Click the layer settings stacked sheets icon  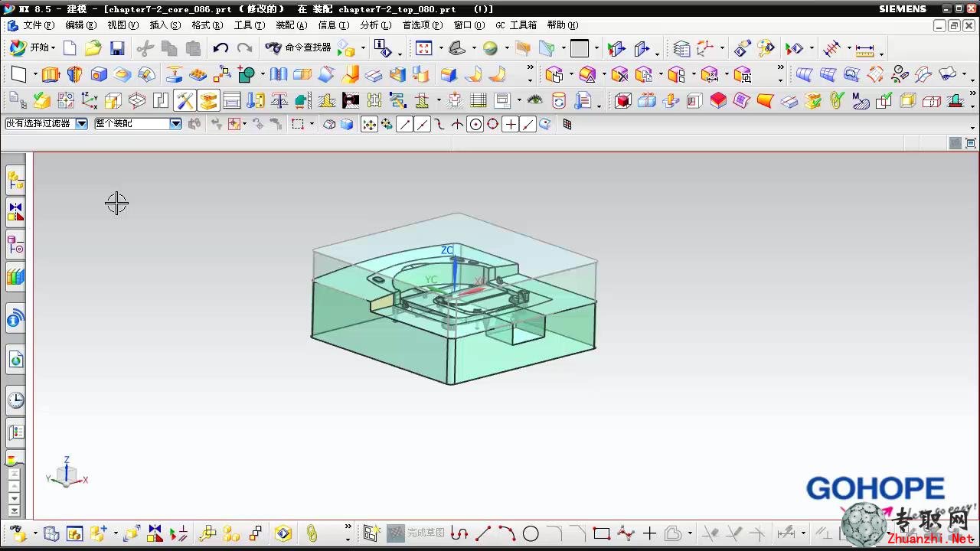tap(681, 48)
